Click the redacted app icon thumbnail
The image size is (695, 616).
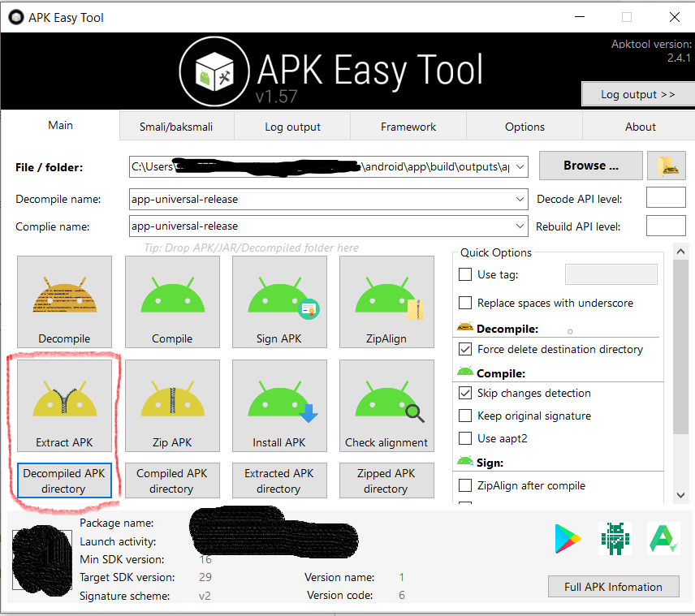[42, 561]
